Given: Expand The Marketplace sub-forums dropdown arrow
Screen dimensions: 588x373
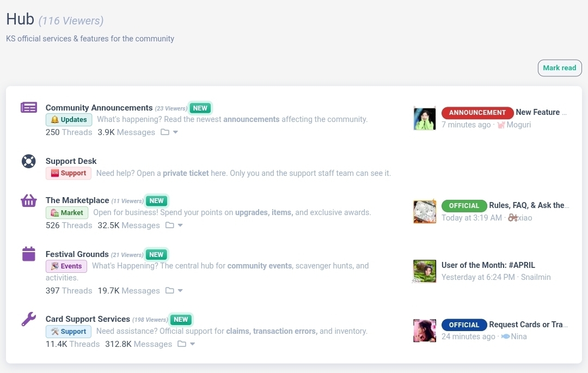Looking at the screenshot, I should click(180, 225).
